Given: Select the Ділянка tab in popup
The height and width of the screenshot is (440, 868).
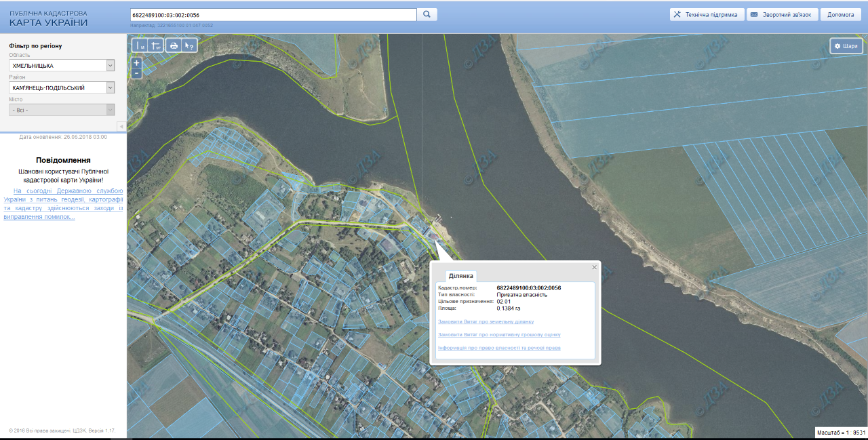Looking at the screenshot, I should coord(461,276).
